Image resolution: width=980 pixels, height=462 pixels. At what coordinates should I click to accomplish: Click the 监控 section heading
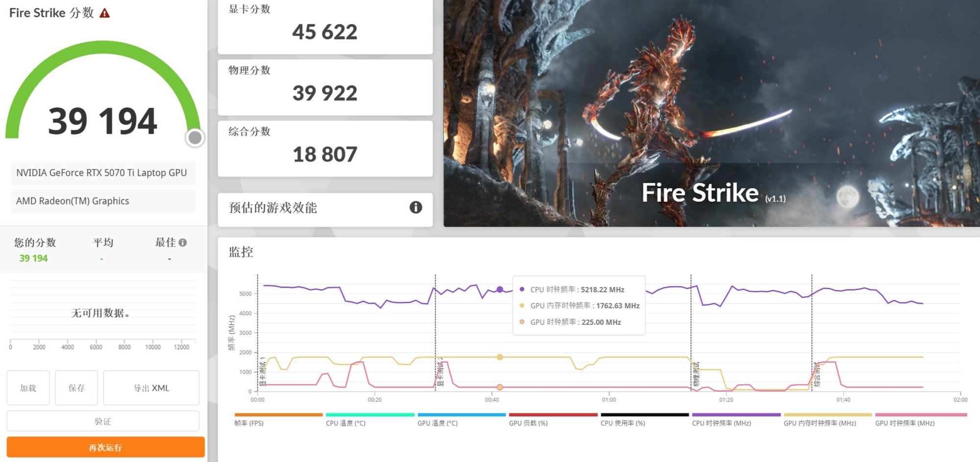(241, 252)
